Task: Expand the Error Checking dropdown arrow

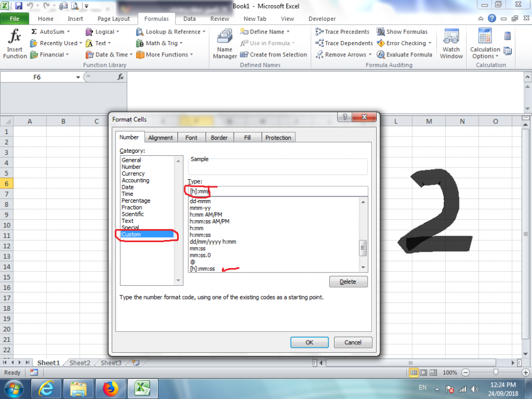Action: coord(430,43)
